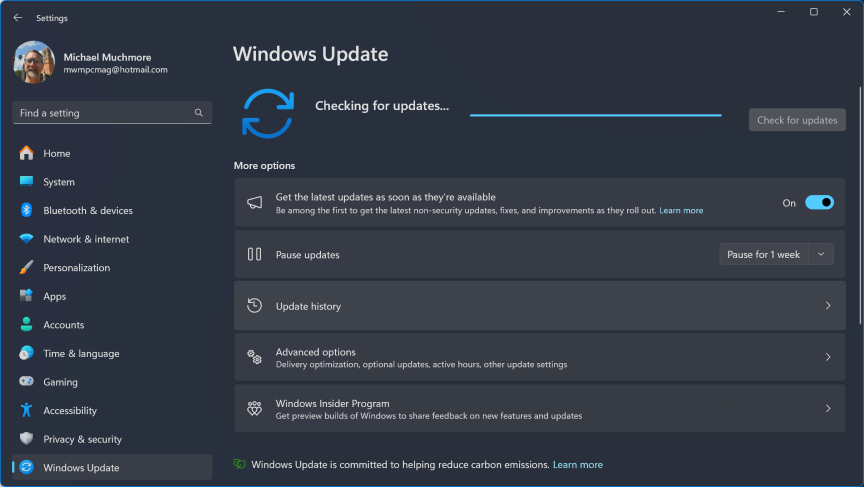Click the Home house icon
Image resolution: width=864 pixels, height=487 pixels.
[x=26, y=153]
